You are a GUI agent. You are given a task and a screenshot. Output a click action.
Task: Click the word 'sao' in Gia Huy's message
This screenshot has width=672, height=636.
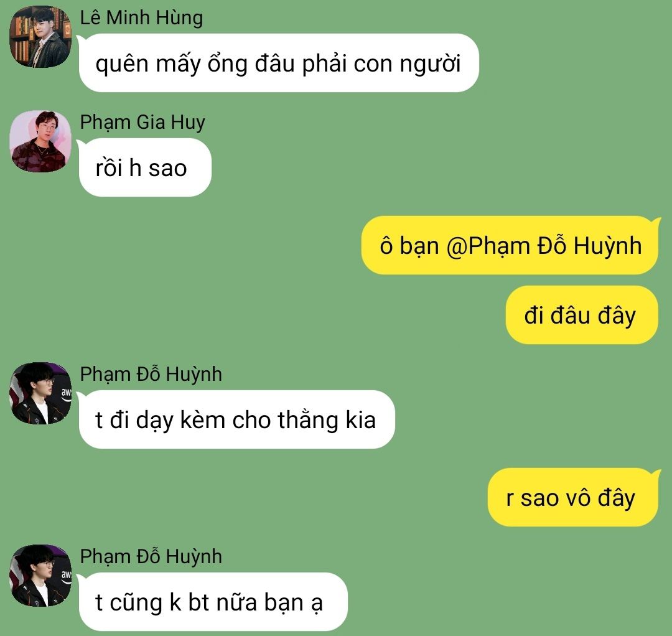coord(167,169)
